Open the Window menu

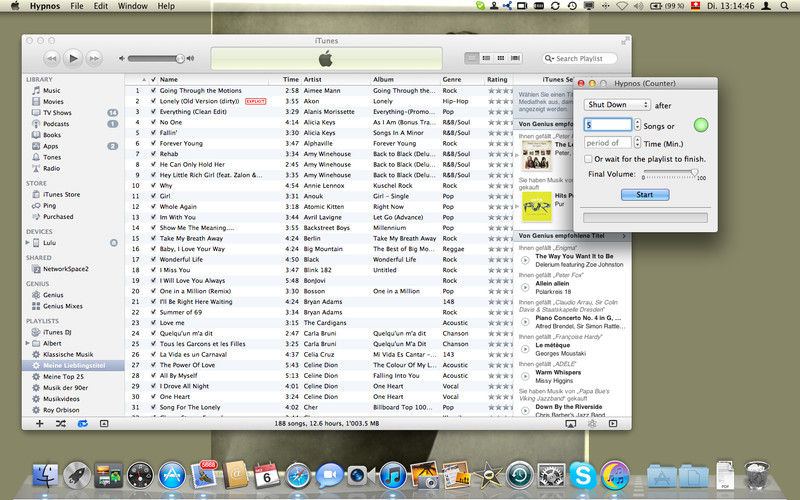[133, 6]
